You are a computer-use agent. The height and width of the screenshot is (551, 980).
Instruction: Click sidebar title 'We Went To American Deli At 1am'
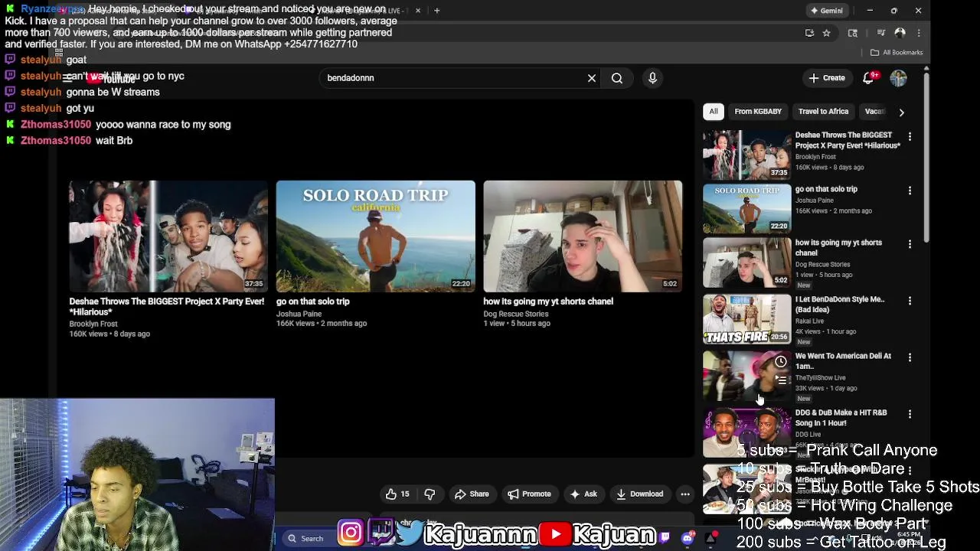pos(843,361)
